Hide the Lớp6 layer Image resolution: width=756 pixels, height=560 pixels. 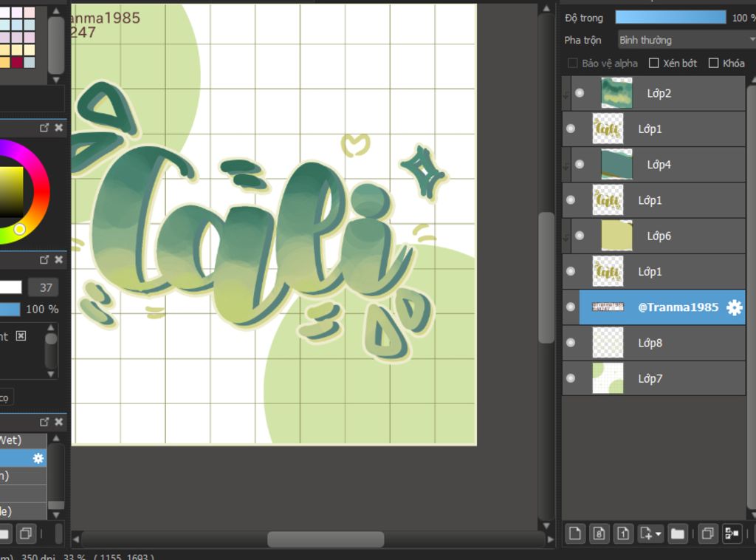click(x=580, y=236)
